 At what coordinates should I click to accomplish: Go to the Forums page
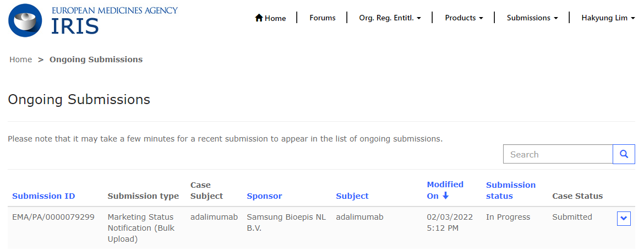click(322, 18)
